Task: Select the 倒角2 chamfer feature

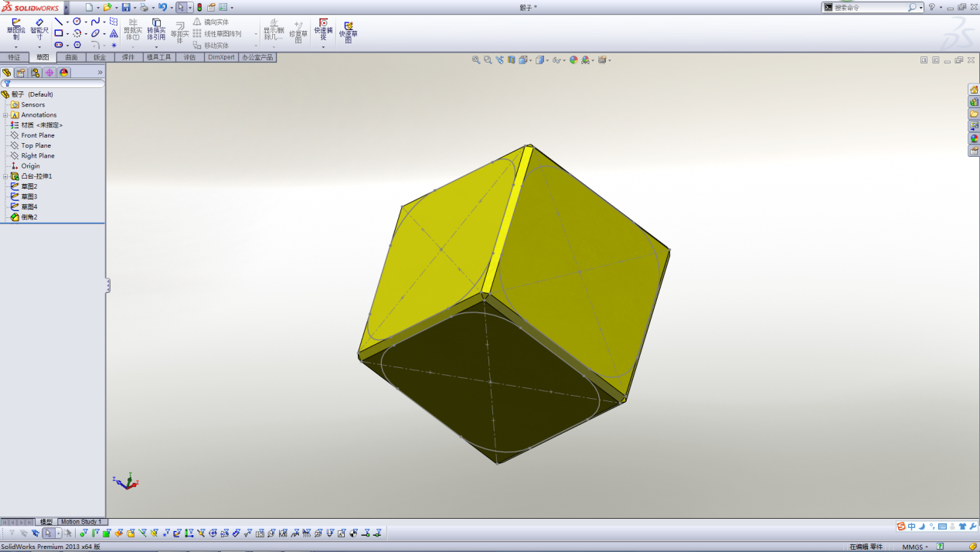Action: [x=29, y=217]
